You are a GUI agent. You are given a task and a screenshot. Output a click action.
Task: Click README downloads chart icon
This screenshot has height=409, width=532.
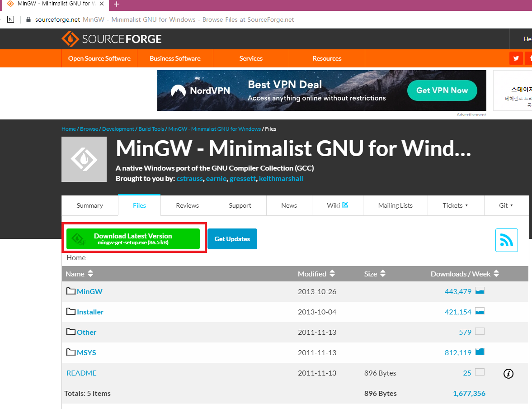tap(480, 372)
